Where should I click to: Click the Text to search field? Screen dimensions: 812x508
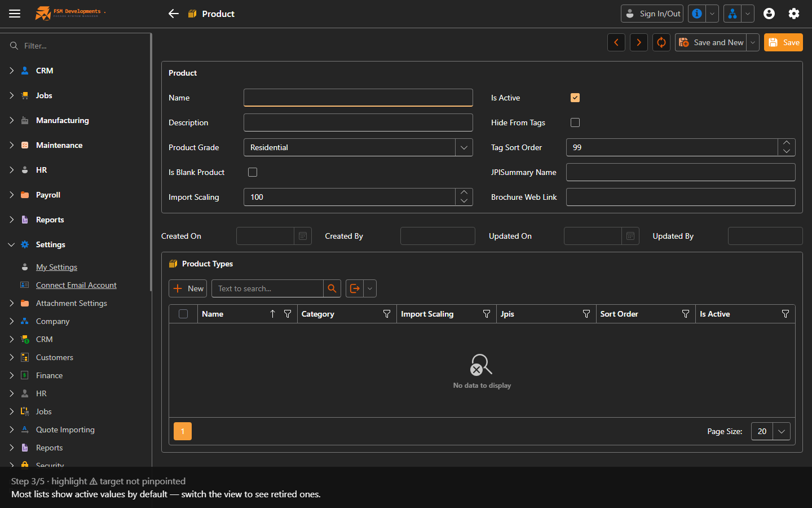tap(267, 288)
